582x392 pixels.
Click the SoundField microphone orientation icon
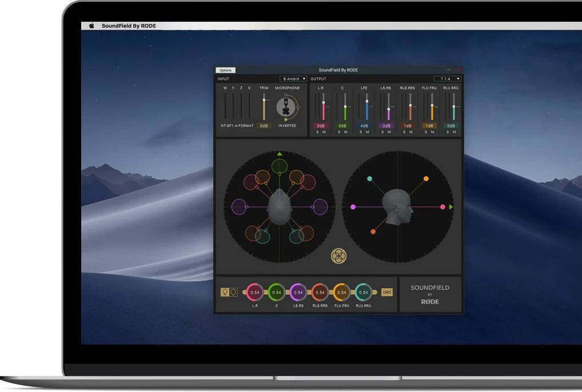pyautogui.click(x=286, y=107)
